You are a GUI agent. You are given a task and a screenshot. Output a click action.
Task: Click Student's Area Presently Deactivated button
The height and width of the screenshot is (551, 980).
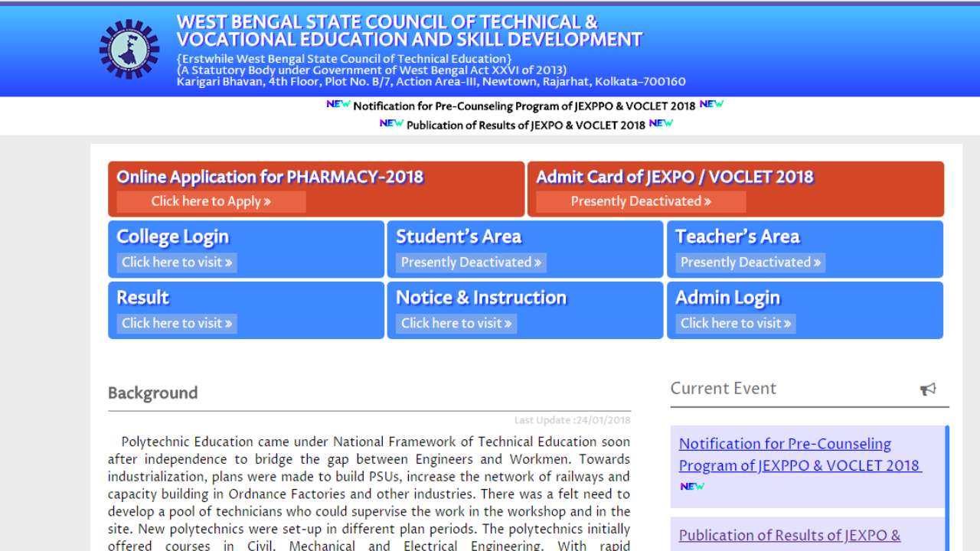coord(469,262)
